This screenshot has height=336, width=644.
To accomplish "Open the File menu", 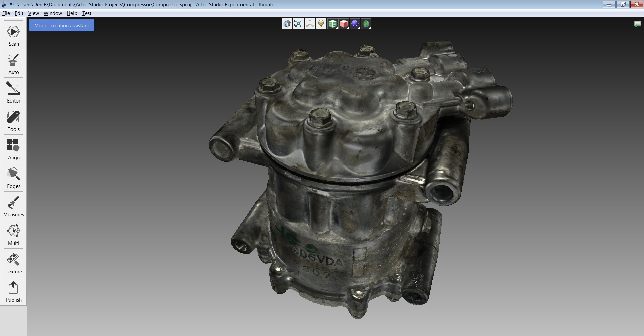I will click(x=6, y=13).
